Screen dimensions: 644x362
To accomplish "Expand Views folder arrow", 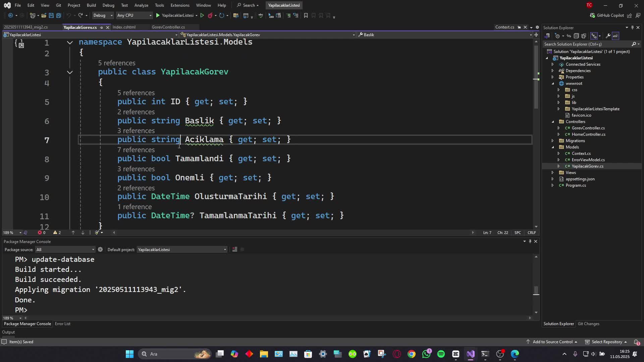I will pos(552,173).
